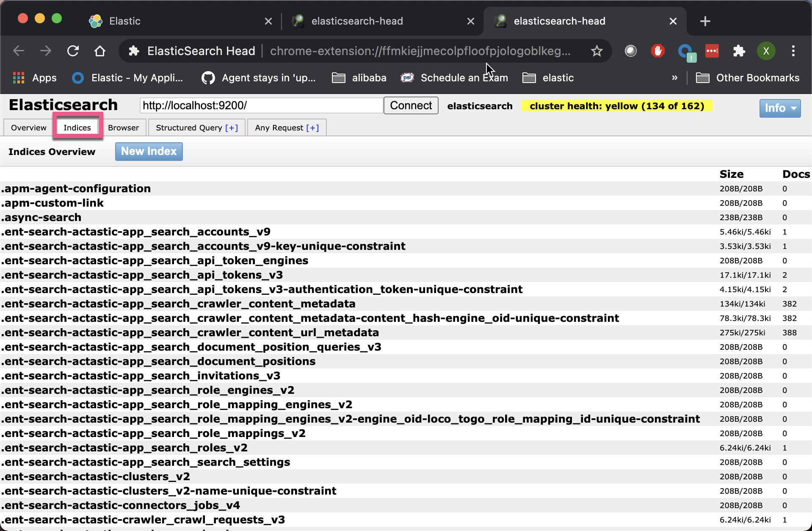The height and width of the screenshot is (531, 812).
Task: Click the GitHub icon for Agent bookmark
Action: pyautogui.click(x=208, y=77)
